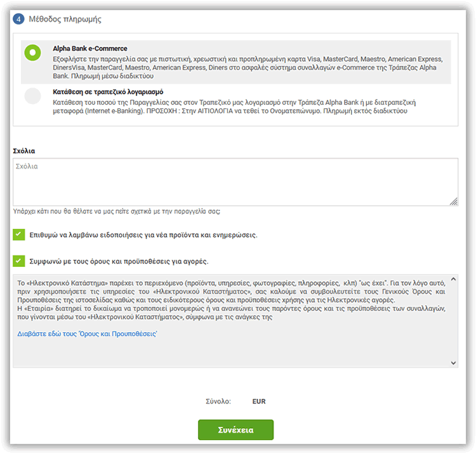476x454 pixels.
Task: Click the step 4 number badge
Action: pyautogui.click(x=18, y=19)
